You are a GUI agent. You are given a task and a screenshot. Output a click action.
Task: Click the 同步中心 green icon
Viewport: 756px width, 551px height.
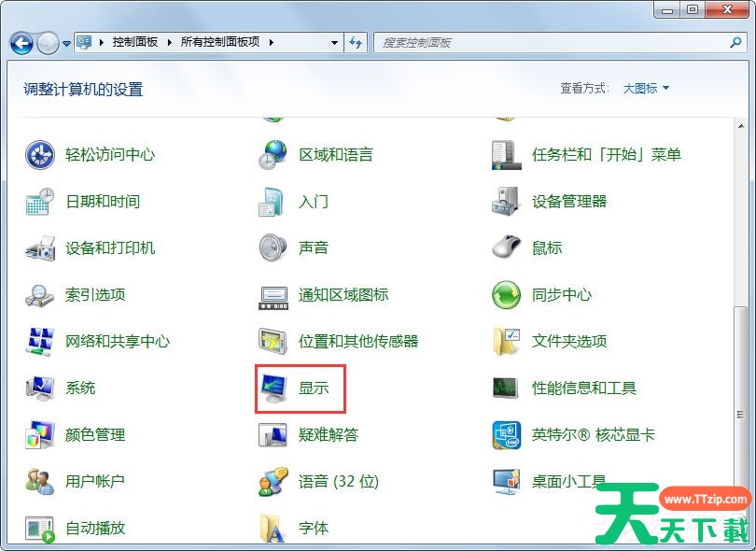coord(506,295)
